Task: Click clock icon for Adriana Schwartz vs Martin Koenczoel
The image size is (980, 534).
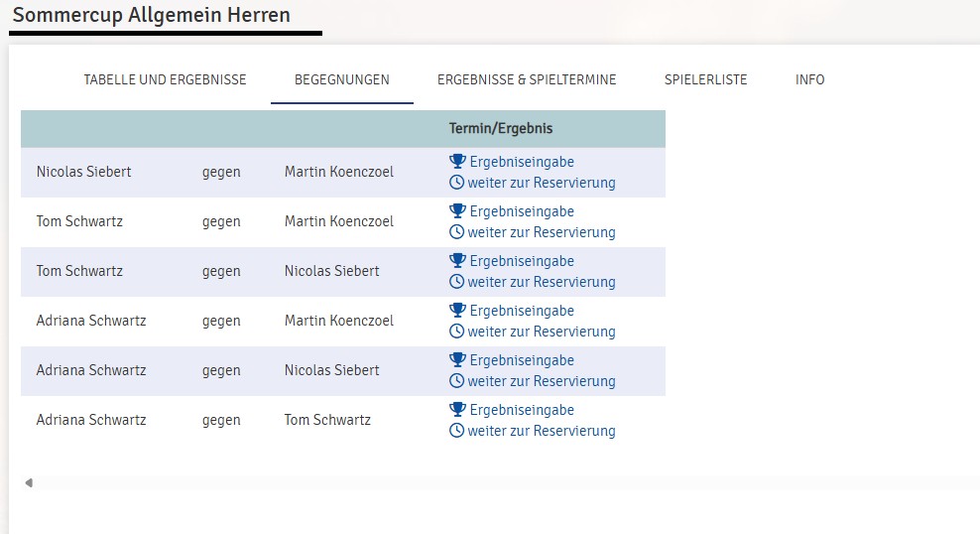Action: (x=457, y=332)
